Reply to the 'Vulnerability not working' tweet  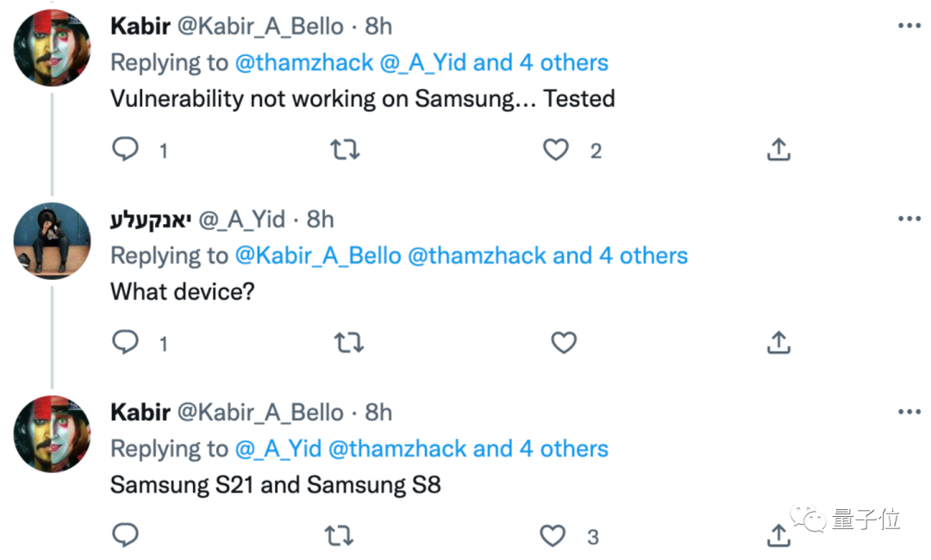[x=126, y=150]
